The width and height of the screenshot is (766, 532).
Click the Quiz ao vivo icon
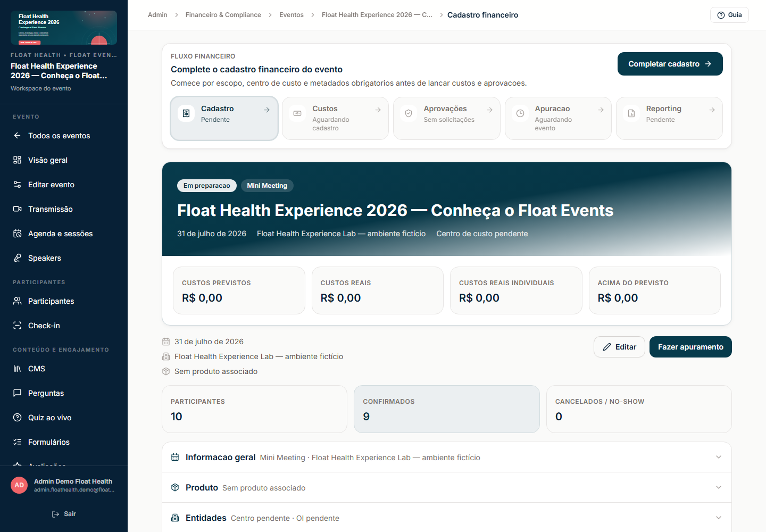(17, 418)
